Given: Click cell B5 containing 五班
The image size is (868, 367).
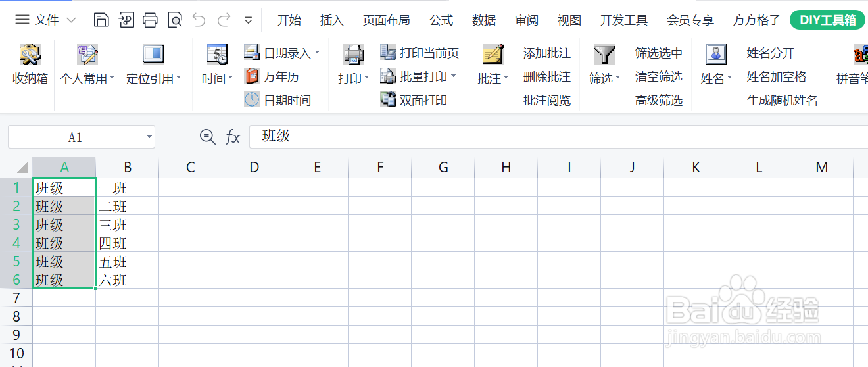Looking at the screenshot, I should 128,261.
